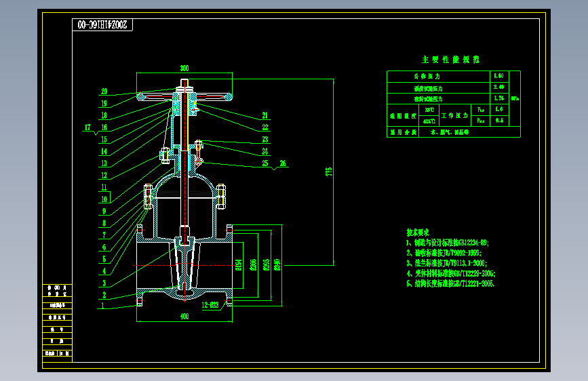This screenshot has width=588, height=381.
Task: Select part callout number 16
Action: pyautogui.click(x=104, y=127)
